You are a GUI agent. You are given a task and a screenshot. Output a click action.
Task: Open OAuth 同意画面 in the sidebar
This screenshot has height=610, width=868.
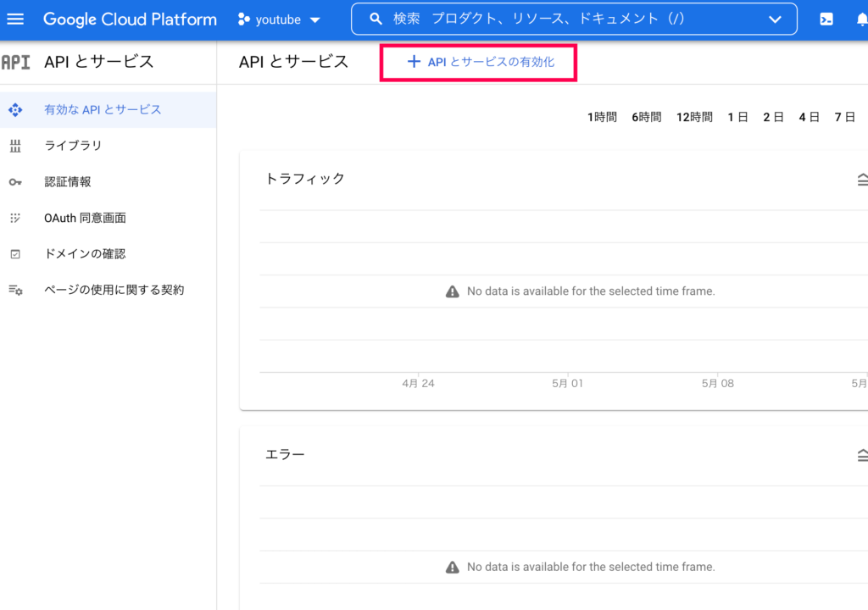click(108, 218)
